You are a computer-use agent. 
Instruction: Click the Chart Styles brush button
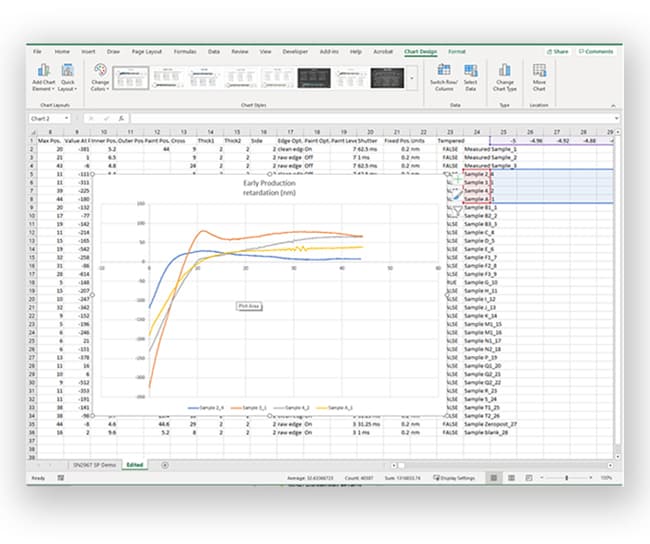[457, 195]
